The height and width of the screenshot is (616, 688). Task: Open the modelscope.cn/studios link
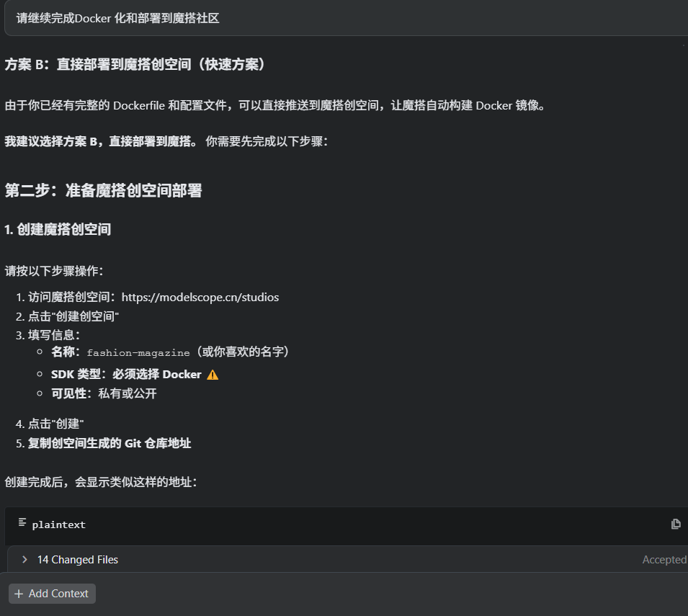pos(200,297)
